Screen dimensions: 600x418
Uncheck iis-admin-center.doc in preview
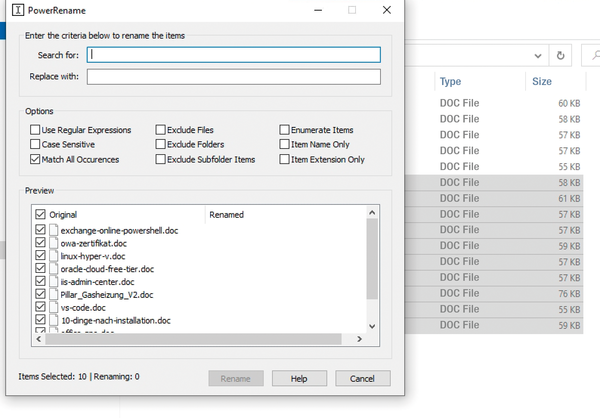coord(40,281)
